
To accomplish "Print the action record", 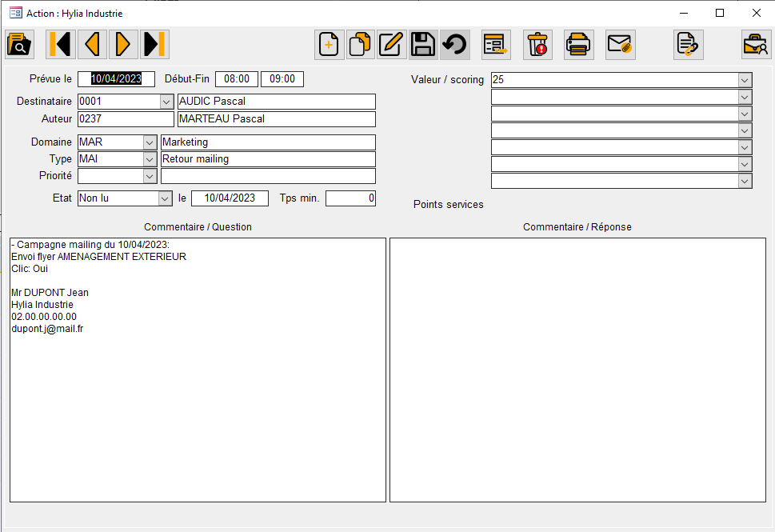I will pos(577,44).
